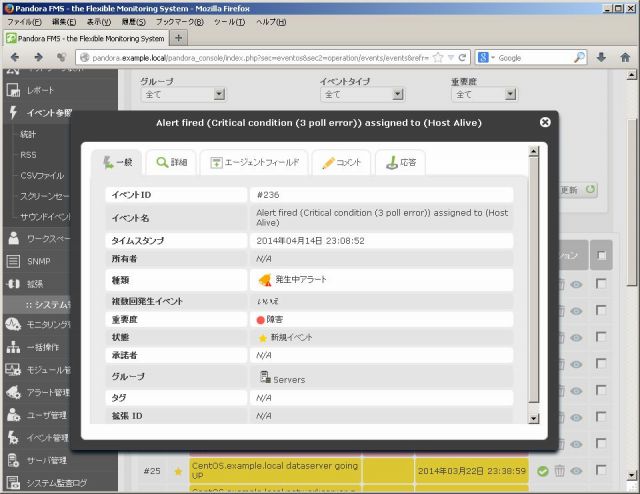Open a new browser tab

click(x=178, y=38)
